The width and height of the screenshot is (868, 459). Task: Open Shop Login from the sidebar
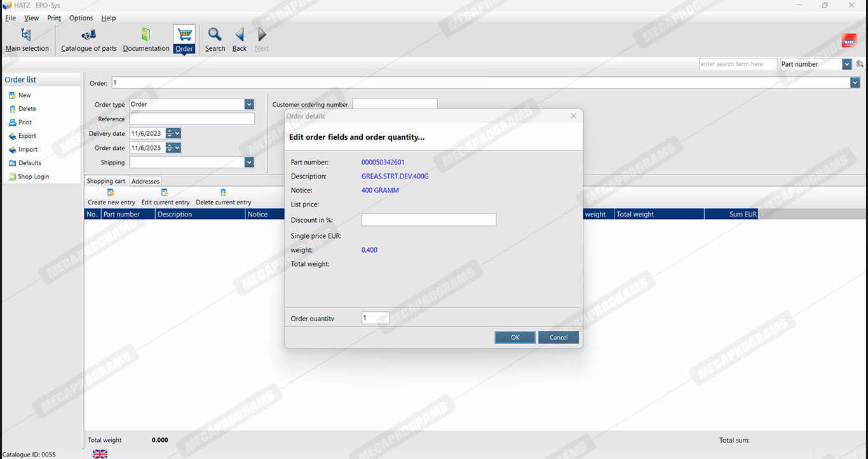33,176
